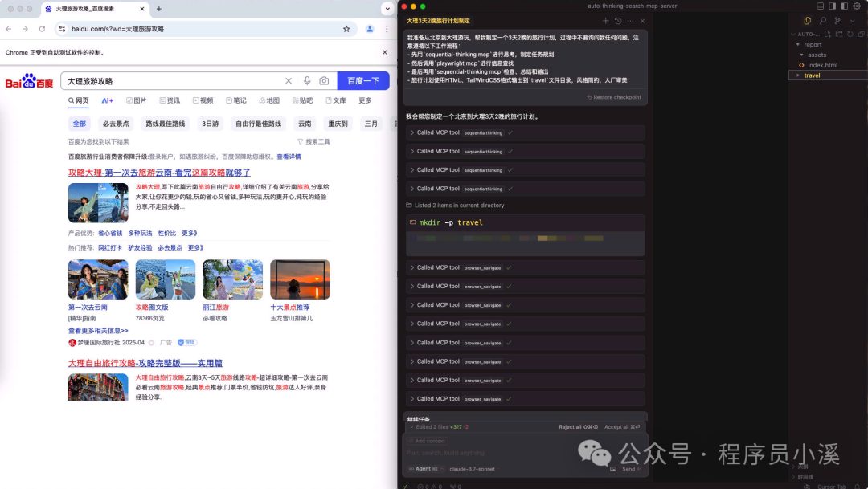Image resolution: width=868 pixels, height=489 pixels.
Task: Expand the travel folder in the file tree
Action: pos(812,75)
